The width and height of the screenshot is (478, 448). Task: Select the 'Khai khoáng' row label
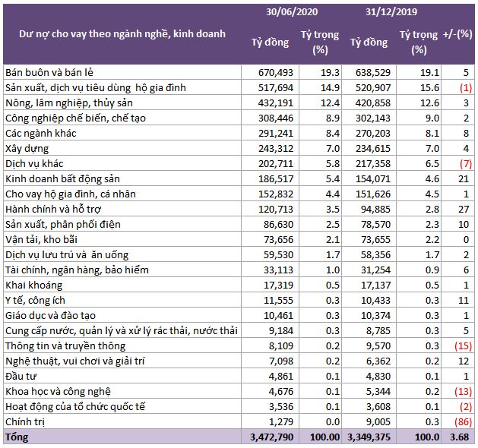34,285
